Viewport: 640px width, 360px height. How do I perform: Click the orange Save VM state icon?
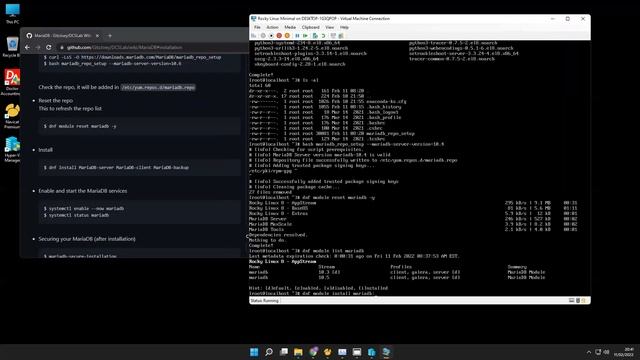[287, 36]
